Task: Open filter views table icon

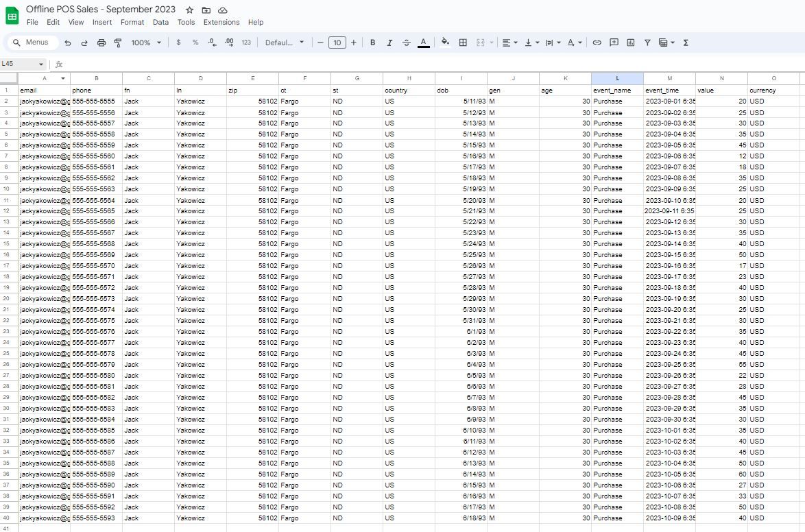Action: 663,43
